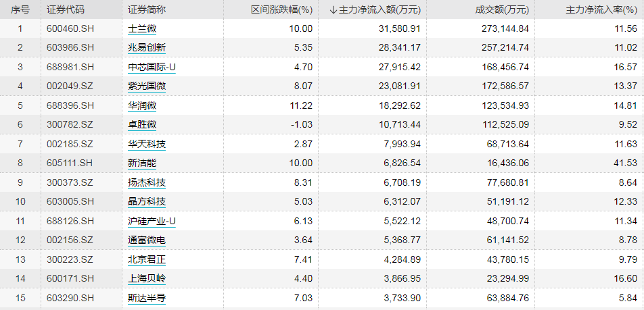Click the 区间涨跌幅(%) column header

click(x=281, y=10)
